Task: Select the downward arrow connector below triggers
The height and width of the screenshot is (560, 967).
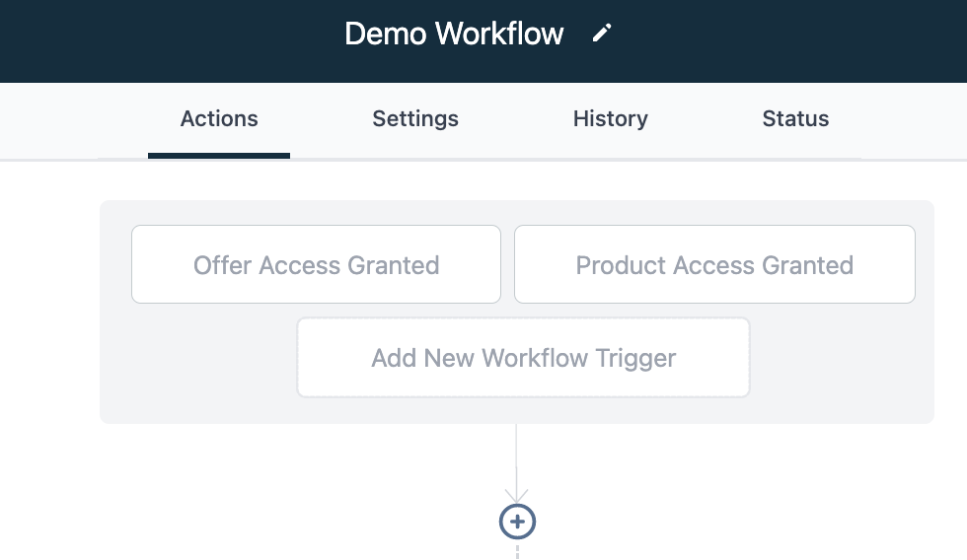Action: 516,463
